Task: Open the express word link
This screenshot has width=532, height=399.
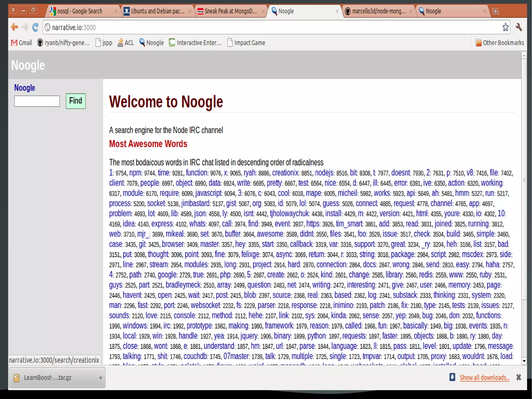Action: [162, 224]
